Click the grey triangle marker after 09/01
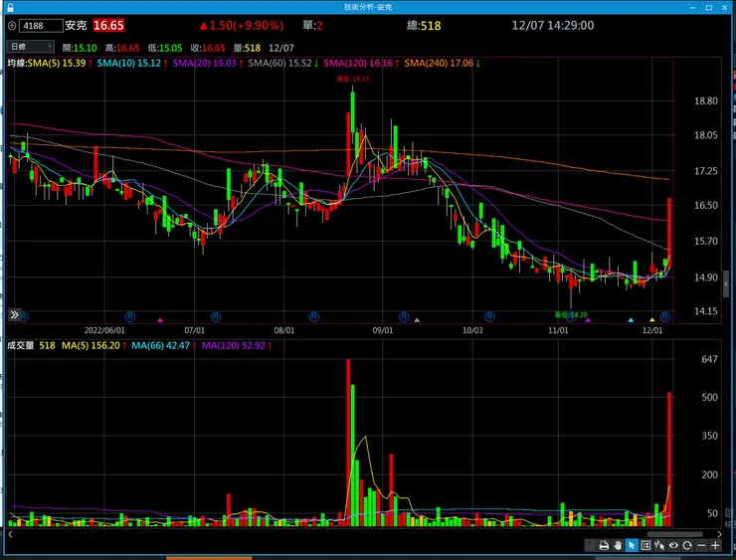The height and width of the screenshot is (560, 736). pyautogui.click(x=417, y=320)
